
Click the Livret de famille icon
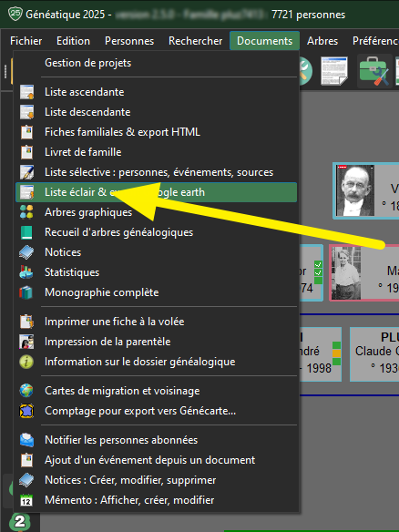(26, 152)
